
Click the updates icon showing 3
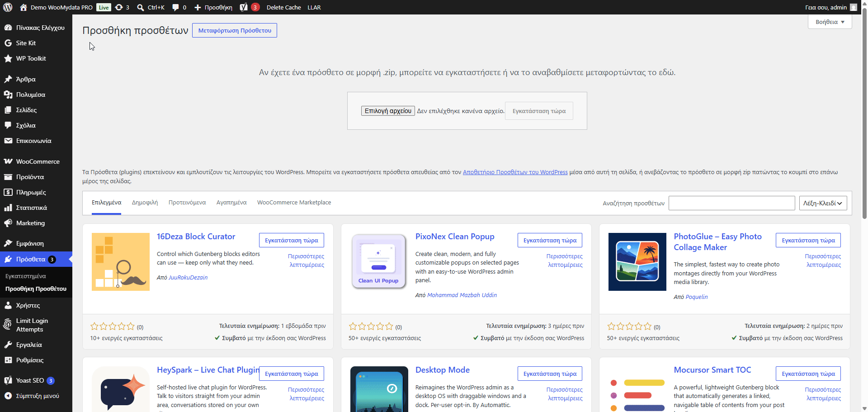119,7
